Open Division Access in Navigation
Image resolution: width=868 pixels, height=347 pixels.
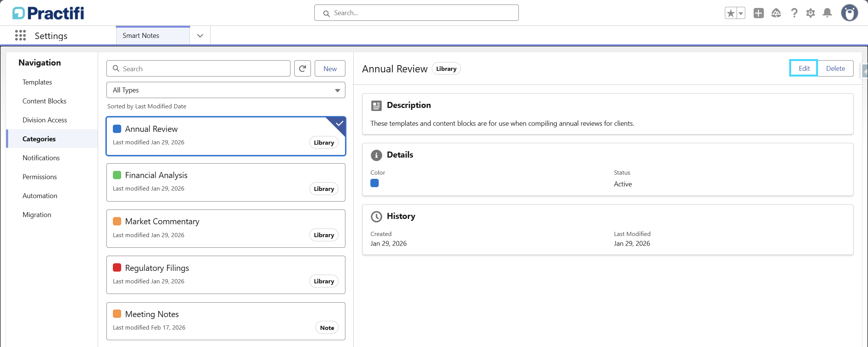pyautogui.click(x=45, y=120)
